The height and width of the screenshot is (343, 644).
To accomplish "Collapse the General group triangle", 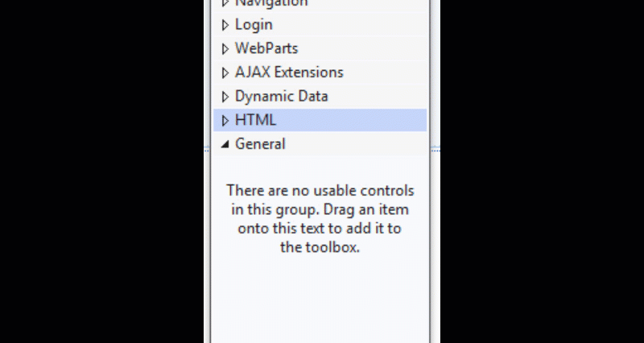I will (x=225, y=144).
